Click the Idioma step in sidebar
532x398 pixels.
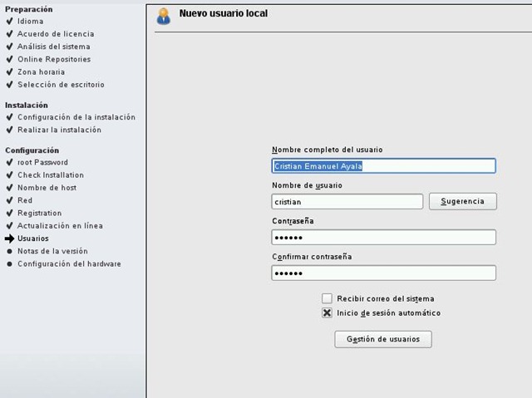coord(30,22)
